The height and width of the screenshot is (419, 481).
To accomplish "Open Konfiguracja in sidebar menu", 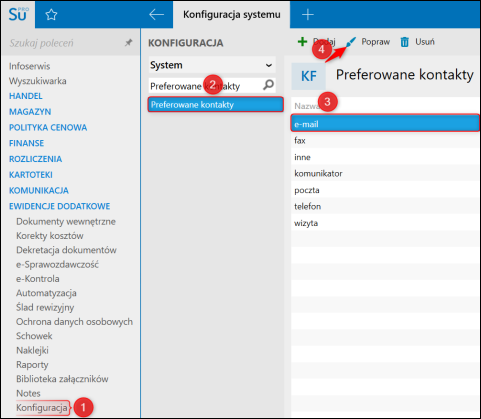I will [42, 408].
